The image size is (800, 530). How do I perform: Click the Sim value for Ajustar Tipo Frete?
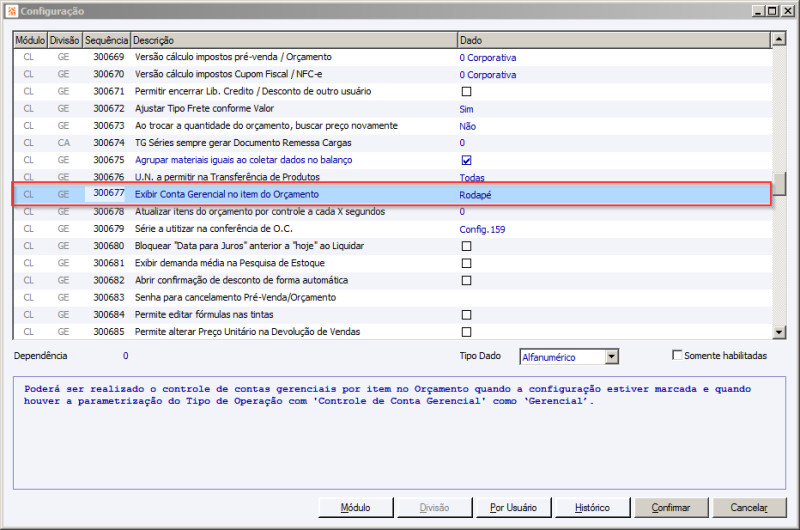pyautogui.click(x=466, y=109)
